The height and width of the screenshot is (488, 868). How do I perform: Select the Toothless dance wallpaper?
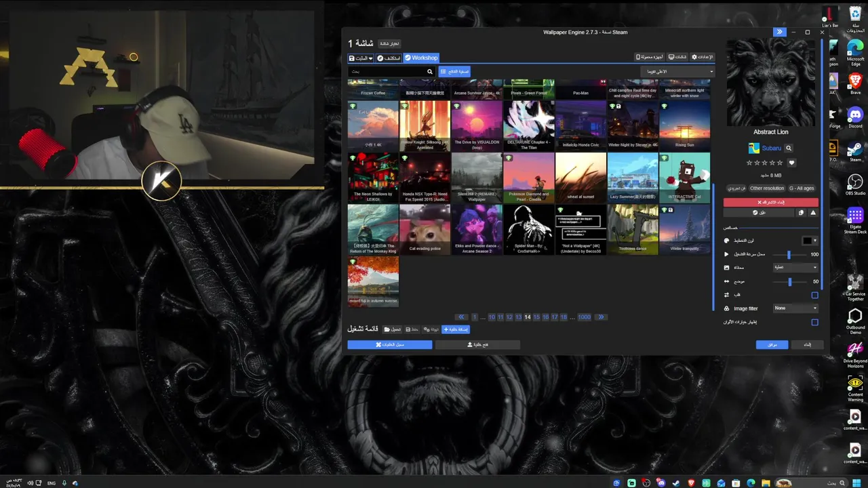click(633, 229)
